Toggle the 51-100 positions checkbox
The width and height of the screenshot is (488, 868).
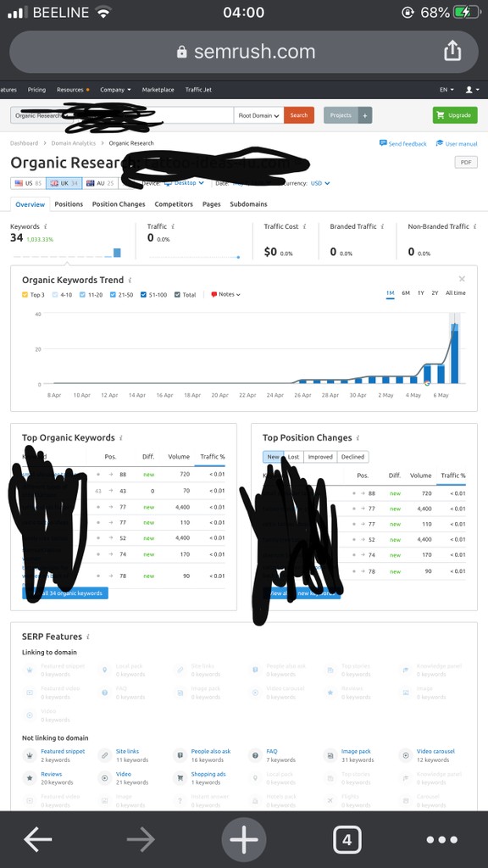[143, 294]
